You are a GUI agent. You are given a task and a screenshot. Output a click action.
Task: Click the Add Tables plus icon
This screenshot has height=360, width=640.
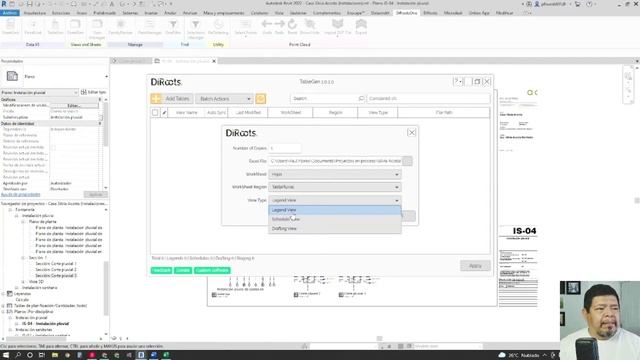pos(156,98)
